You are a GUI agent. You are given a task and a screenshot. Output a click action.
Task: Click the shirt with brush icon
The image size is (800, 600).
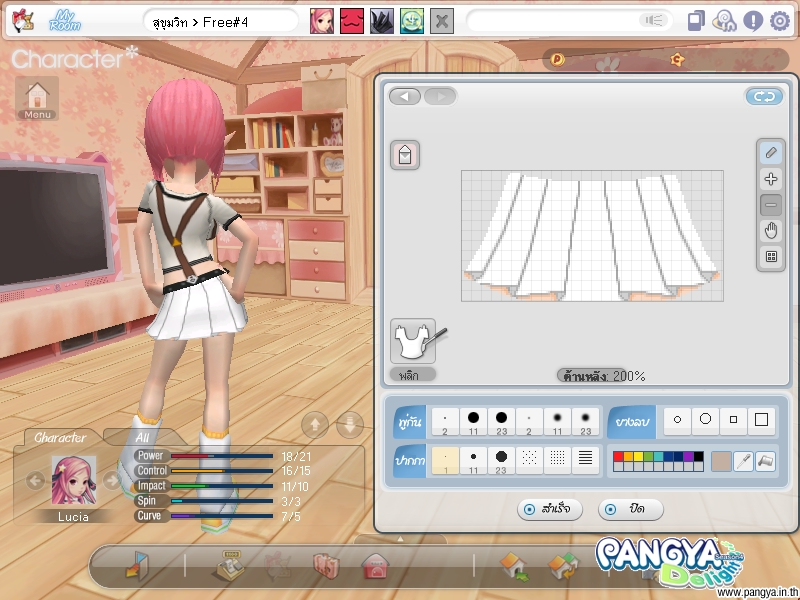pos(413,340)
